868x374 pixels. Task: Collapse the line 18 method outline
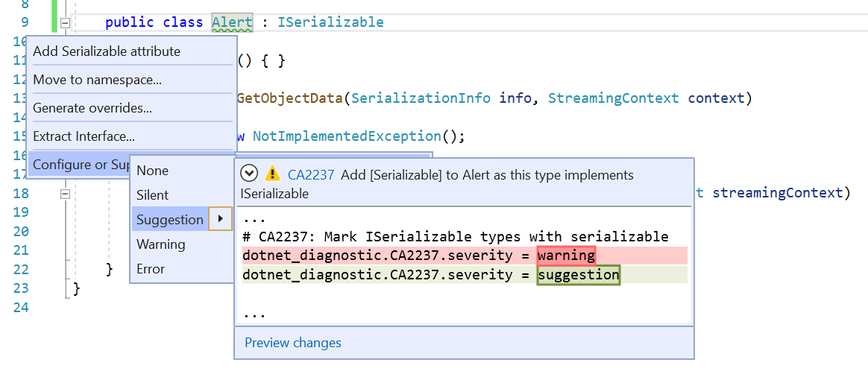click(66, 194)
